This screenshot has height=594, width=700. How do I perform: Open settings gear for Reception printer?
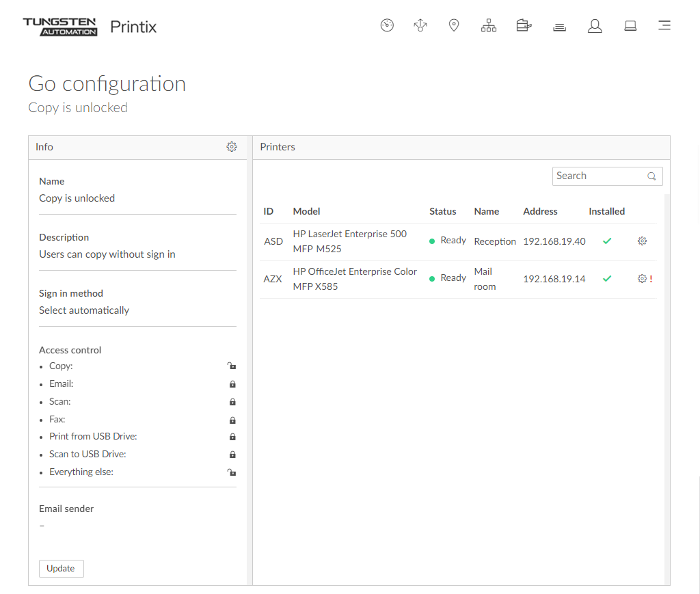tap(642, 241)
